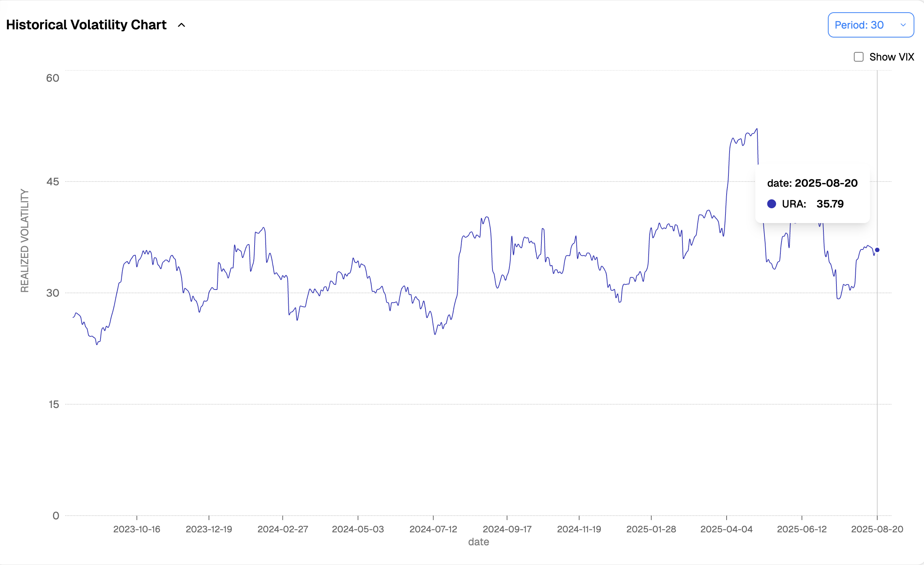Click the 2023-10-16 x-axis date label
This screenshot has width=924, height=565.
pos(137,529)
